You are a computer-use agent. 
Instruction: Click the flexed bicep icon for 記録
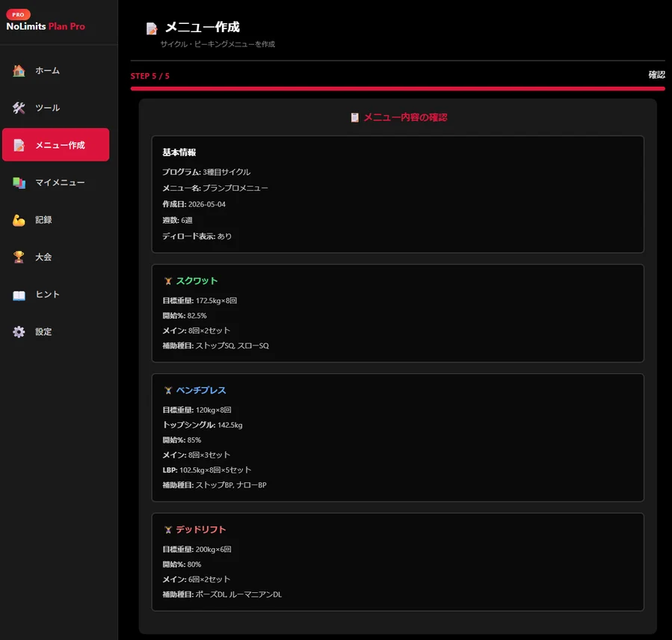19,220
